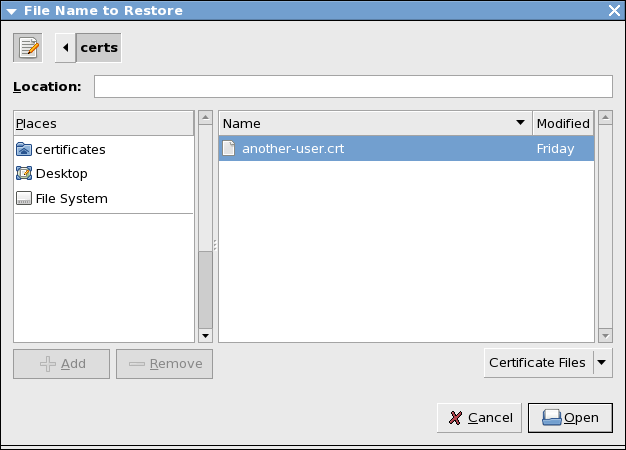Image resolution: width=626 pixels, height=450 pixels.
Task: Open the Certificate Files filter dropdown
Action: (x=548, y=363)
